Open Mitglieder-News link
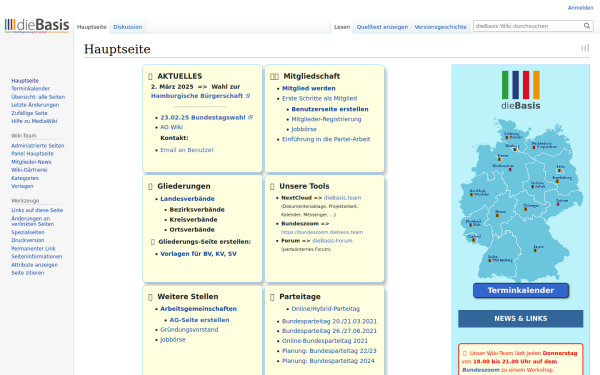The image size is (600, 375). (31, 162)
